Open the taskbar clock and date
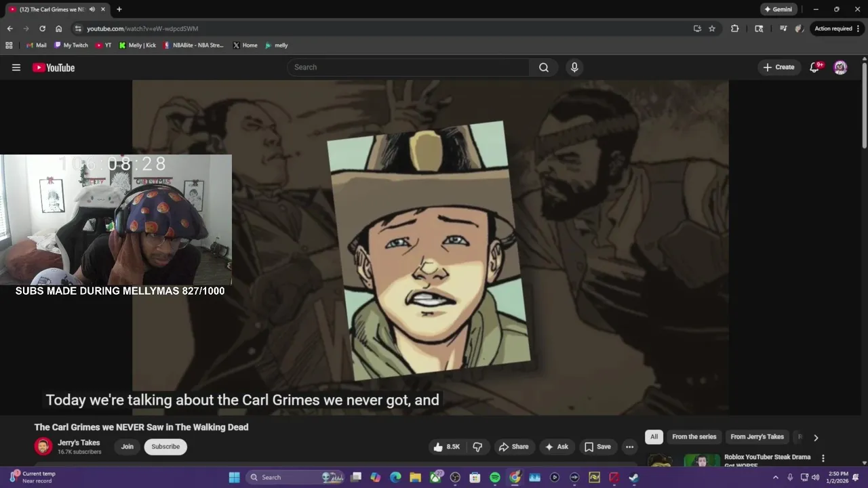Screen dimensions: 868x488 (838, 477)
